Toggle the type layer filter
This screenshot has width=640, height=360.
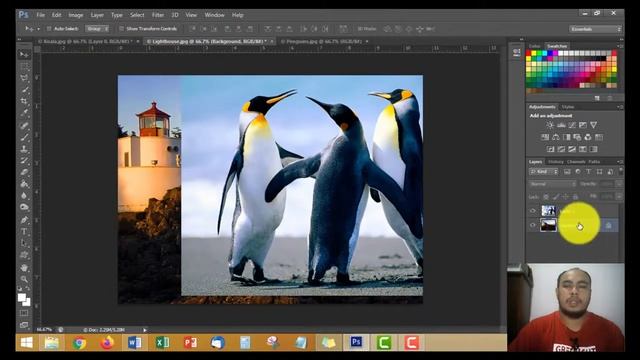point(588,172)
